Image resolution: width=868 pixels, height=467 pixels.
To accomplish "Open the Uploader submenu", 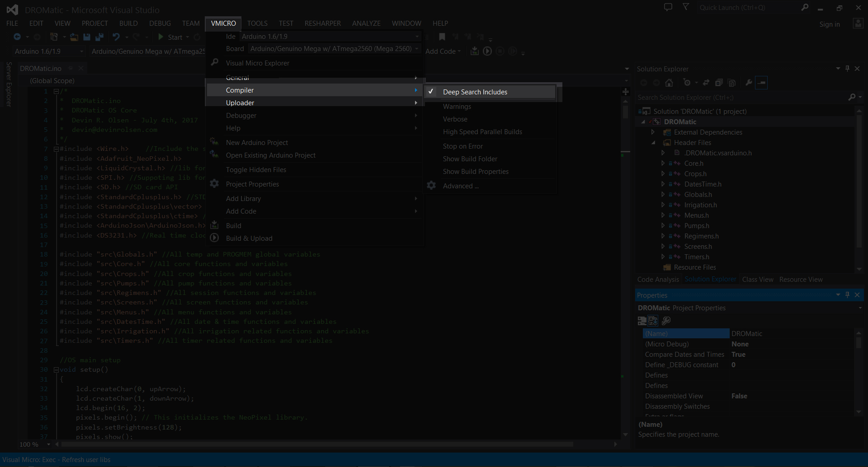I will [315, 103].
